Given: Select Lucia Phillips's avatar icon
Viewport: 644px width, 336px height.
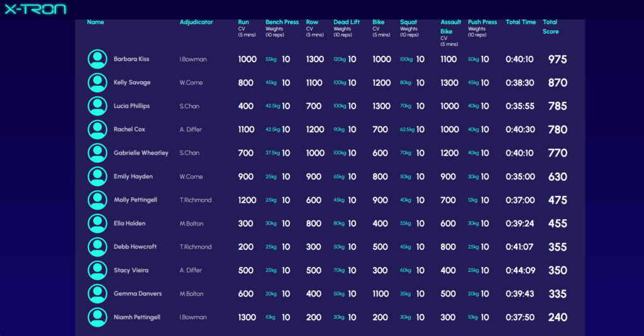Looking at the screenshot, I should pos(97,106).
